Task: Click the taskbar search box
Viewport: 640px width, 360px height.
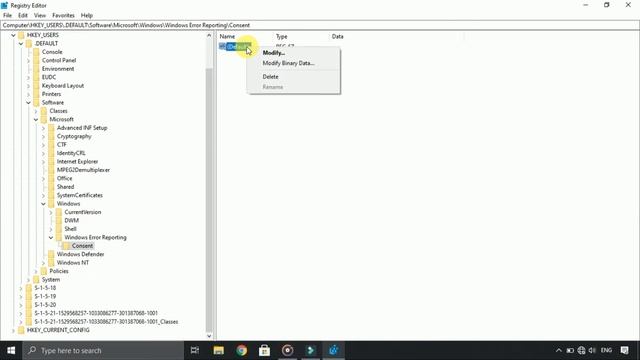Action: pyautogui.click(x=103, y=351)
